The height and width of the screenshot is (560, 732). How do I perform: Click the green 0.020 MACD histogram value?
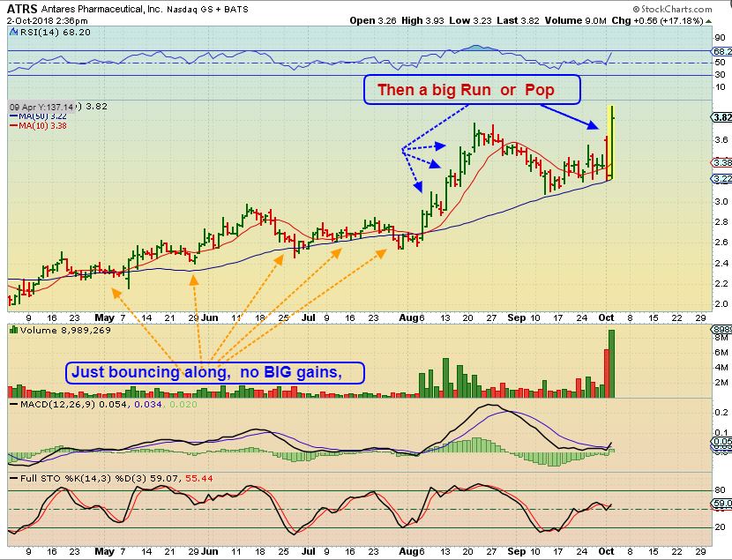[183, 404]
